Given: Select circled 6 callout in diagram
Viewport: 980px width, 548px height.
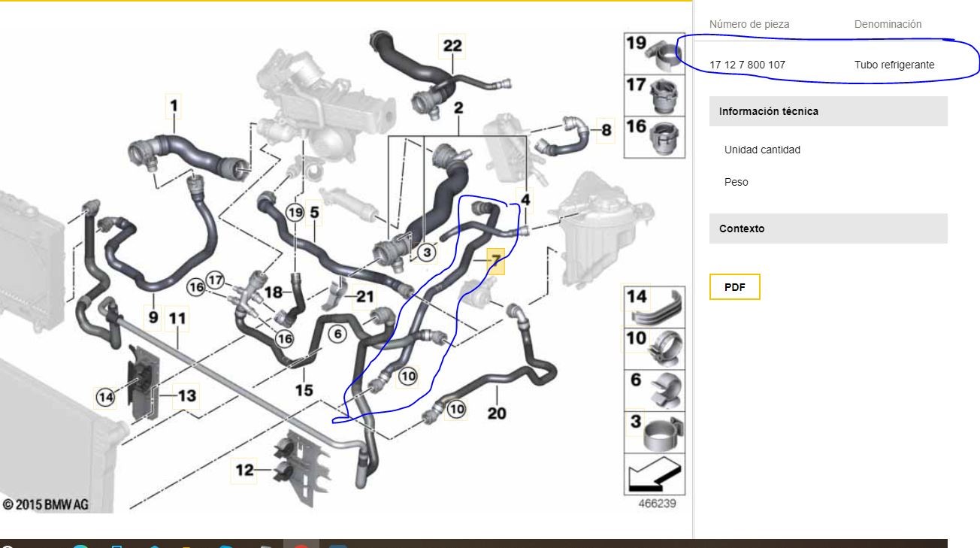Looking at the screenshot, I should click(x=337, y=334).
